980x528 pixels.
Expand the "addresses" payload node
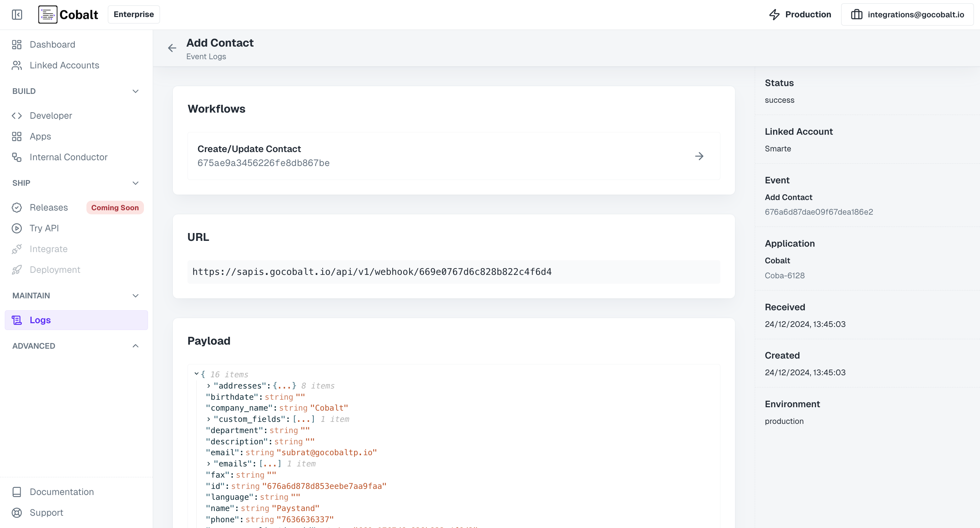pyautogui.click(x=209, y=386)
